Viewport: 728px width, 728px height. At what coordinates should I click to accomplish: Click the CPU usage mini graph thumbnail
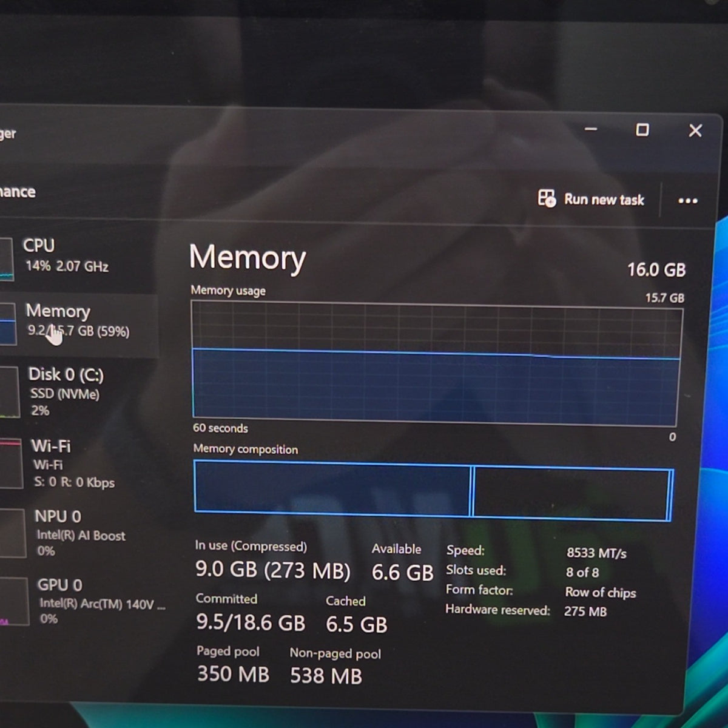[x=6, y=259]
